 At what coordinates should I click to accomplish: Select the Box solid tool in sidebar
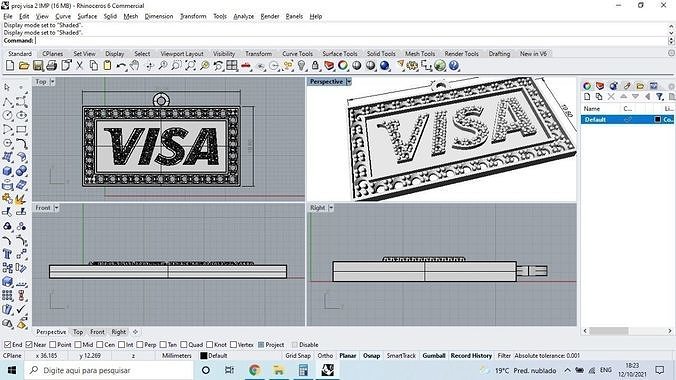(7, 171)
